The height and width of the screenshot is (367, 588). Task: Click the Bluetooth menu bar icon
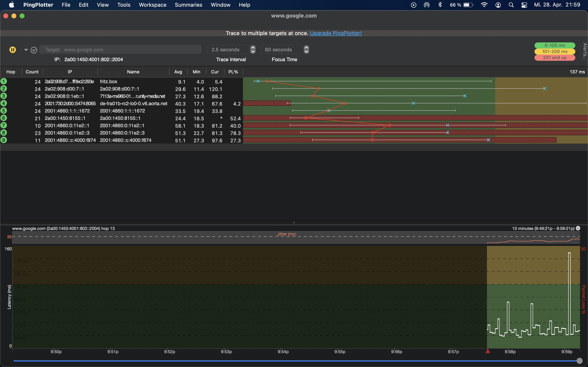point(440,5)
